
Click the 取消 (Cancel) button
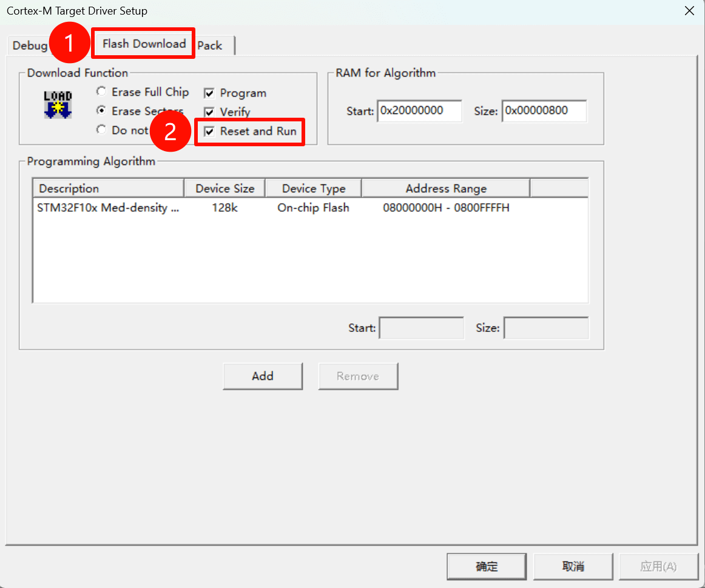[573, 567]
